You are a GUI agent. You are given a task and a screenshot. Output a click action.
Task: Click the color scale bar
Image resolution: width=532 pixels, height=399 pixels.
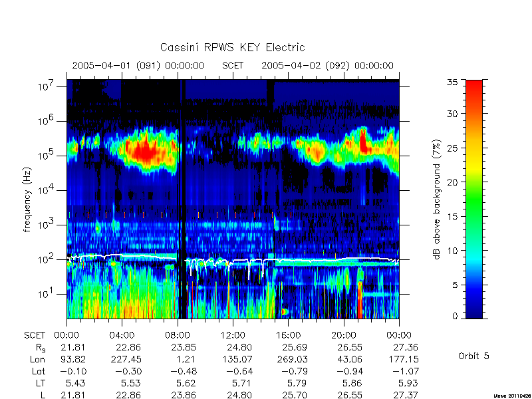474,199
